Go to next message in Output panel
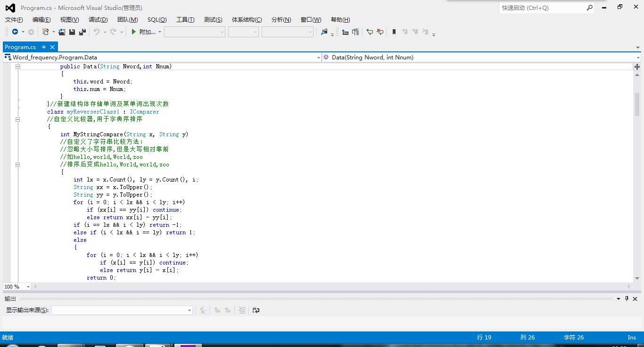The height and width of the screenshot is (347, 644). [228, 310]
